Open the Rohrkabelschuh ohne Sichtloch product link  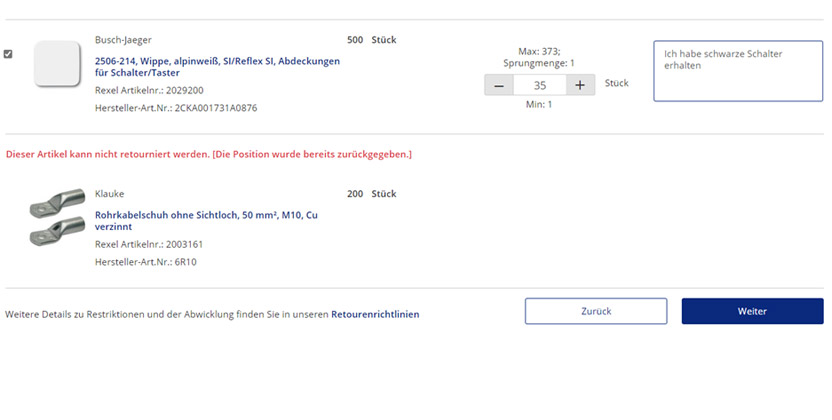coord(206,220)
